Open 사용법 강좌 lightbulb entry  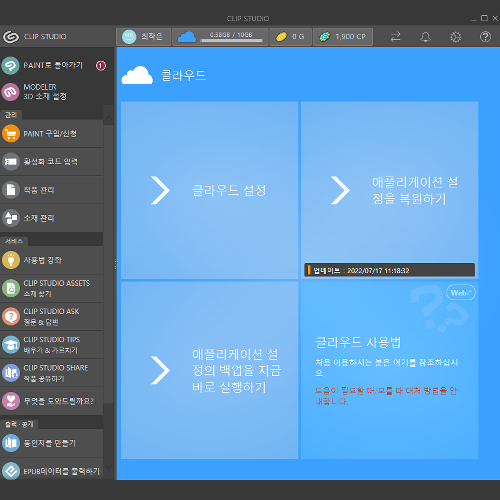pyautogui.click(x=52, y=260)
